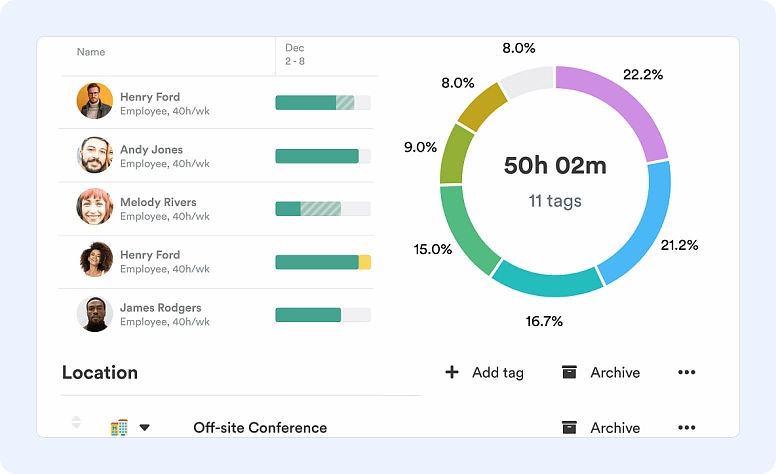Viewport: 776px width, 474px height.
Task: Click the teal 16.7% donut segment
Action: point(547,278)
